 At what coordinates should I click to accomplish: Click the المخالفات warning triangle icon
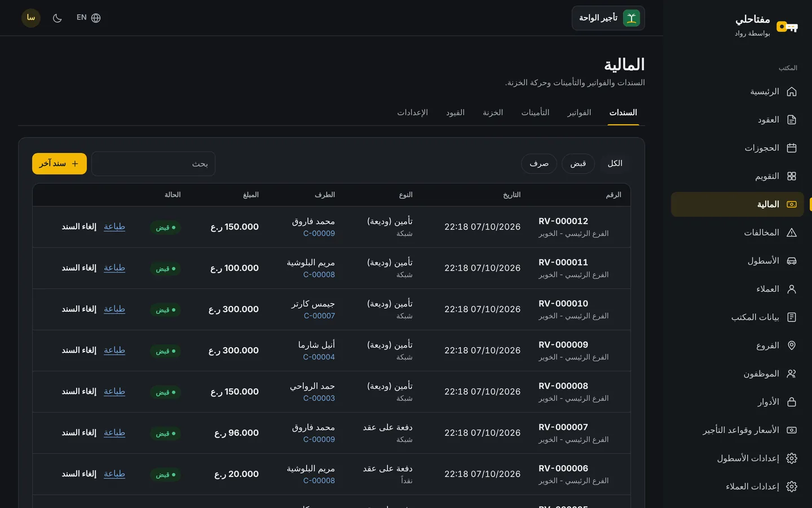pos(792,233)
